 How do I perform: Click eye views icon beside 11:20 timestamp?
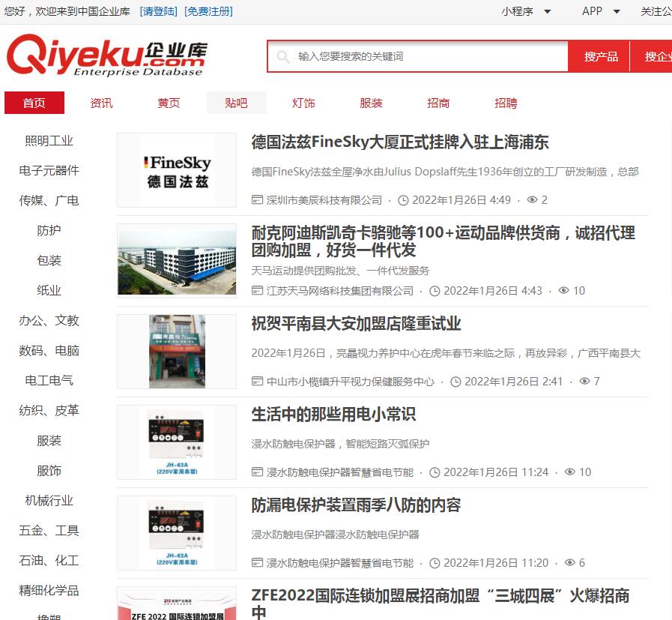coord(570,562)
